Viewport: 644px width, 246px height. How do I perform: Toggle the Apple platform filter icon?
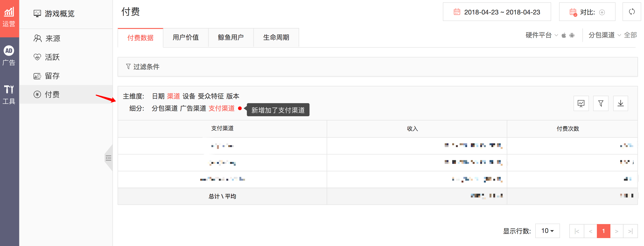[x=564, y=35]
